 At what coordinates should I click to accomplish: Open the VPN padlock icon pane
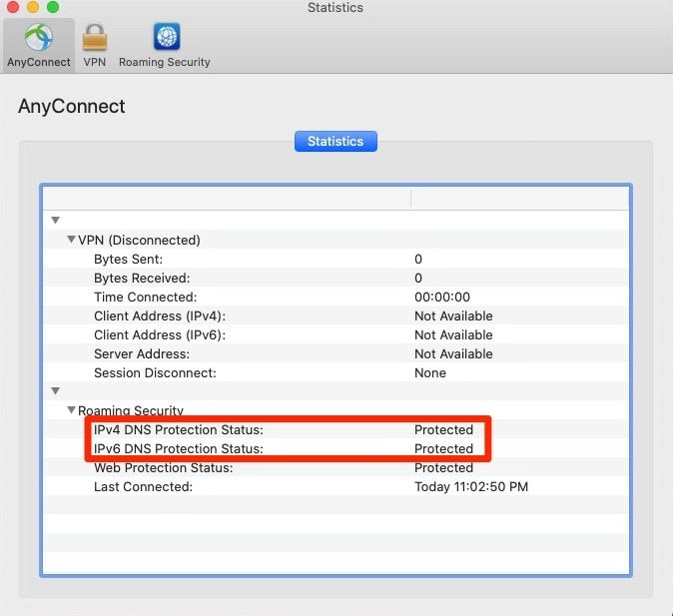click(95, 37)
